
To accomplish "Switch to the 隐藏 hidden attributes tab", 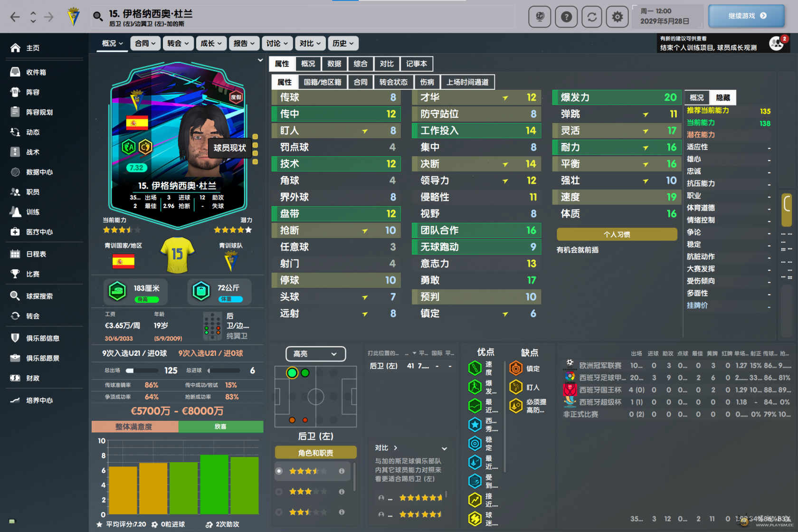I will (x=723, y=97).
